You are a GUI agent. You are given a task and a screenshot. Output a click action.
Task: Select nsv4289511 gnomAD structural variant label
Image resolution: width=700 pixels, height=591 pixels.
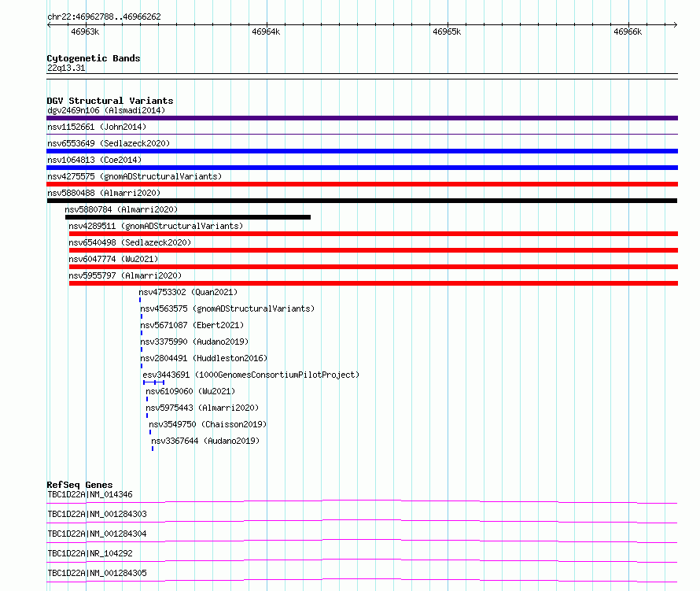156,226
